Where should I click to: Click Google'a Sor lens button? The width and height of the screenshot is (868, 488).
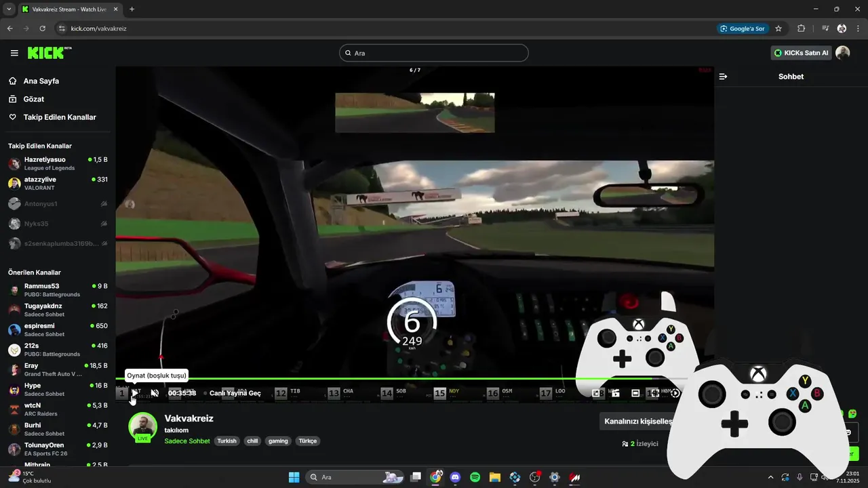743,28
